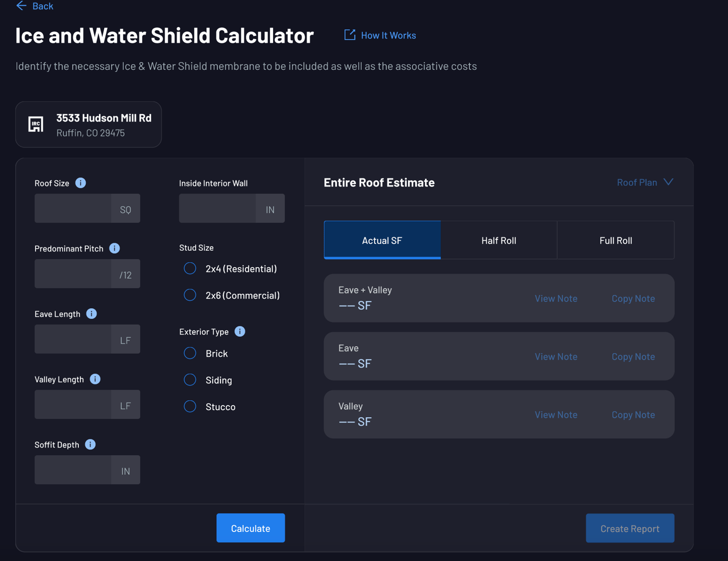Click Copy Note for Eave + Valley
This screenshot has height=561, width=728.
(x=633, y=298)
